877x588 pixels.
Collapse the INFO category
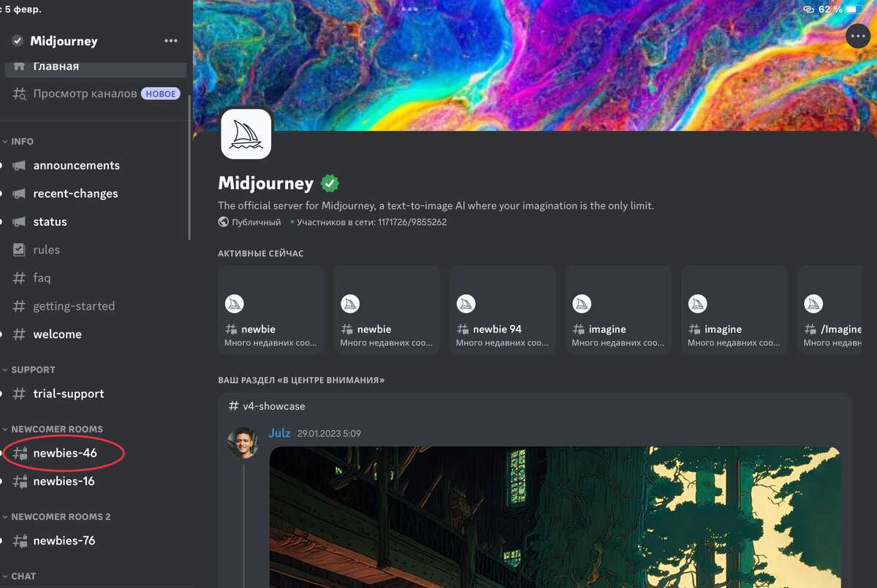22,141
